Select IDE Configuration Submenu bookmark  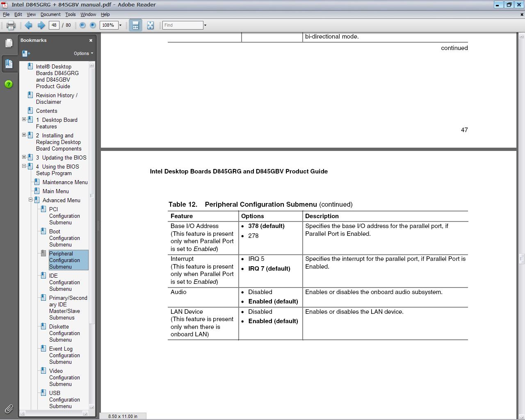click(64, 282)
